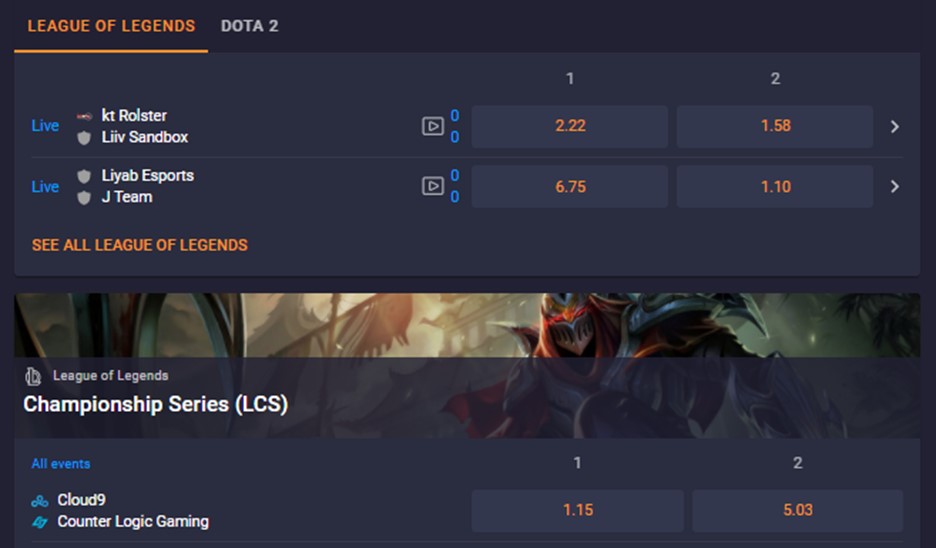Bet on kt Rolster at 2.22 odds
The height and width of the screenshot is (548, 936).
pyautogui.click(x=569, y=127)
